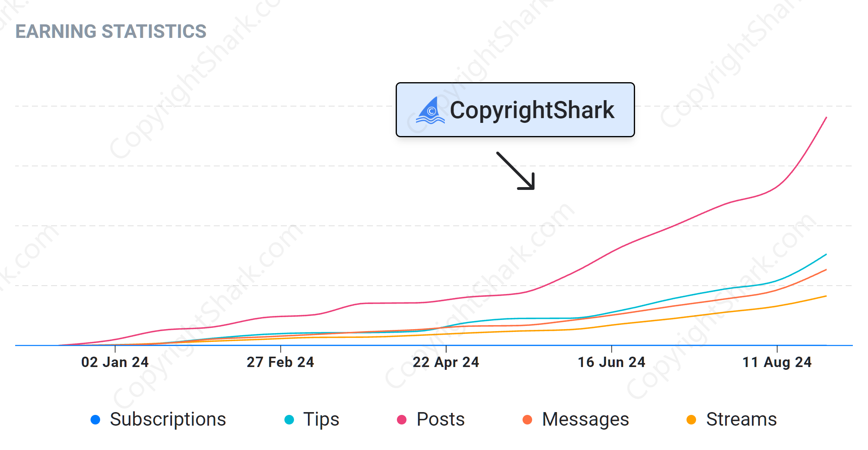The height and width of the screenshot is (450, 868).
Task: Toggle the Streams legend label
Action: 741,420
